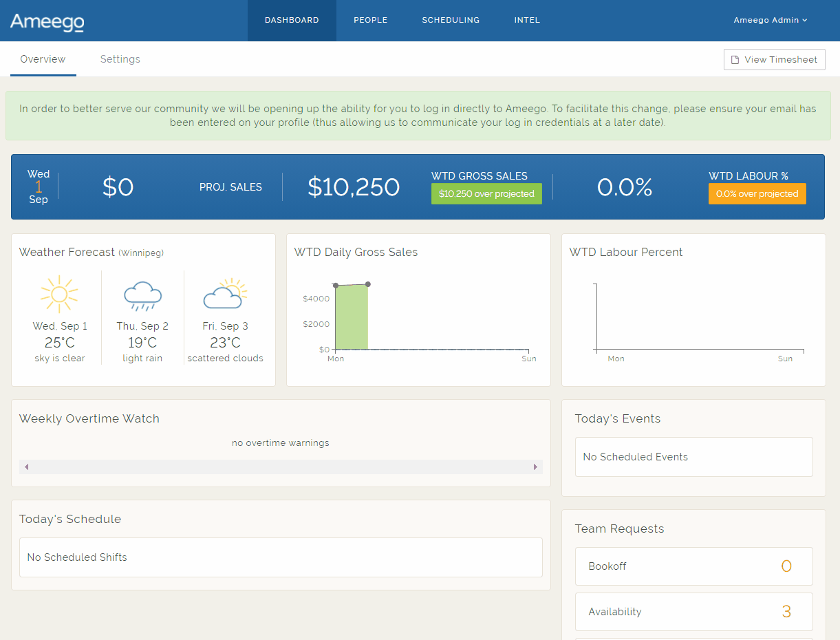Click the green '$10,250 over projected' badge
The height and width of the screenshot is (640, 840).
point(486,194)
